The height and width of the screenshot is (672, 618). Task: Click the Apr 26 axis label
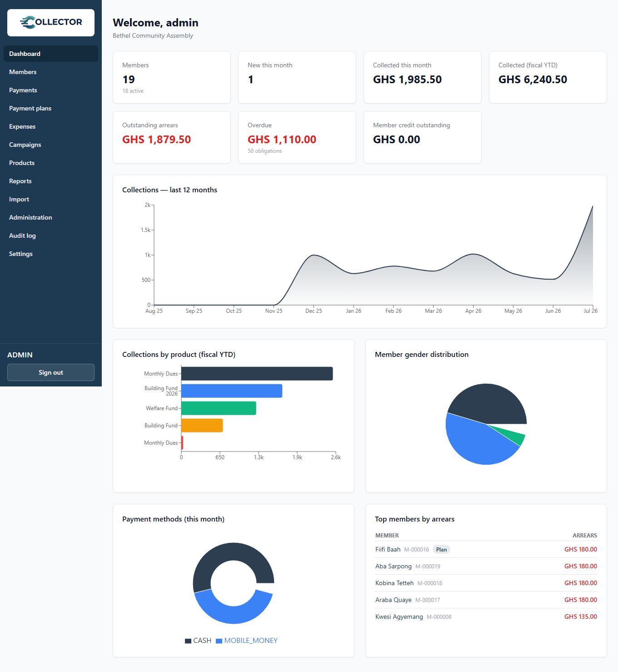pos(473,311)
